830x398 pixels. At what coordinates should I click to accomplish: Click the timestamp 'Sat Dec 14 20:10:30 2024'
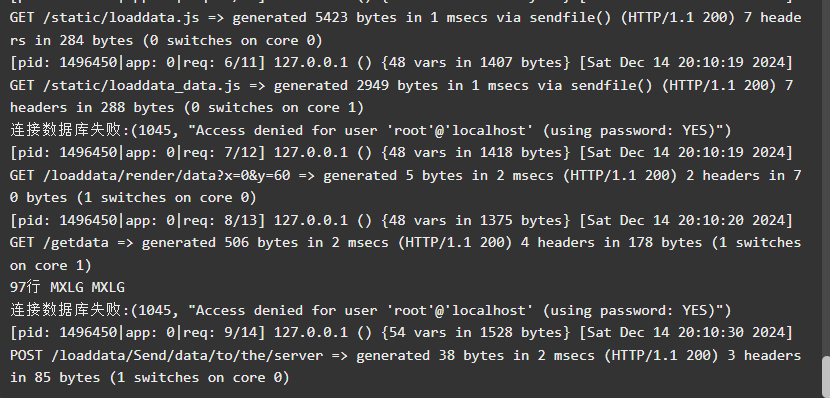click(x=686, y=332)
